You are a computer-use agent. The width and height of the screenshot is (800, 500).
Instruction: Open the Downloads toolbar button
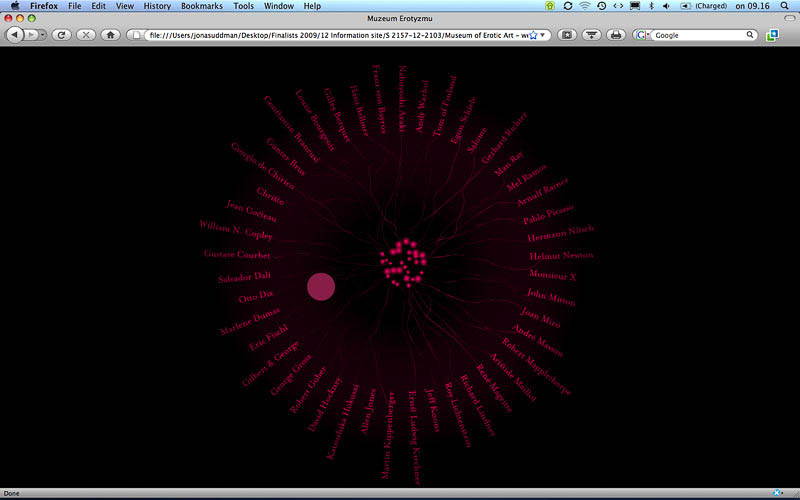point(591,35)
